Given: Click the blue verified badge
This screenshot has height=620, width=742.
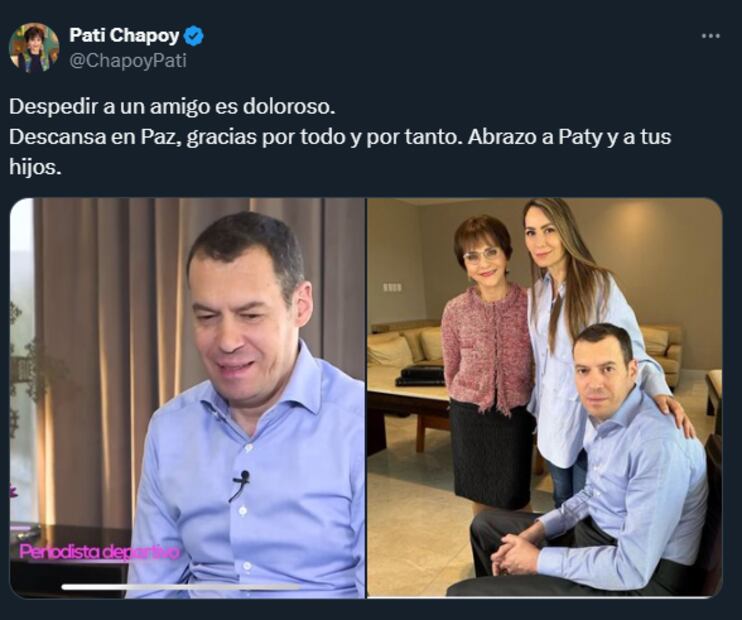Looking at the screenshot, I should coord(194,36).
